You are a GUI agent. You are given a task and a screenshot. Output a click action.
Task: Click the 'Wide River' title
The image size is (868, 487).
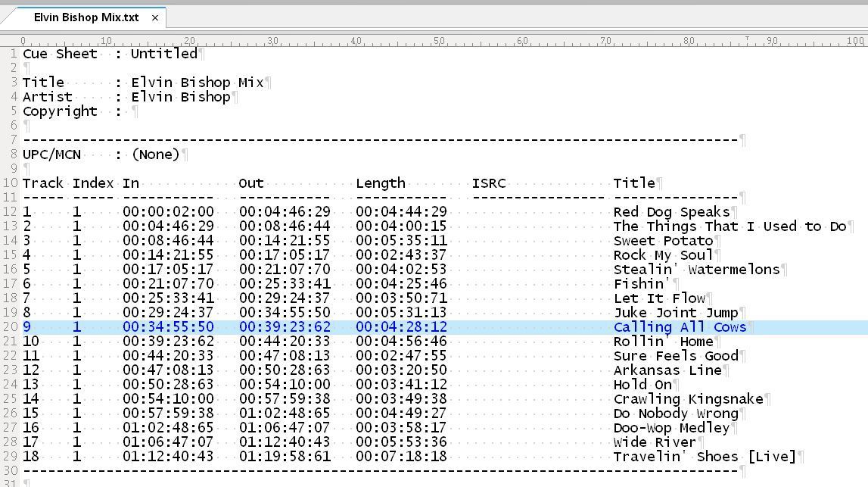click(655, 442)
